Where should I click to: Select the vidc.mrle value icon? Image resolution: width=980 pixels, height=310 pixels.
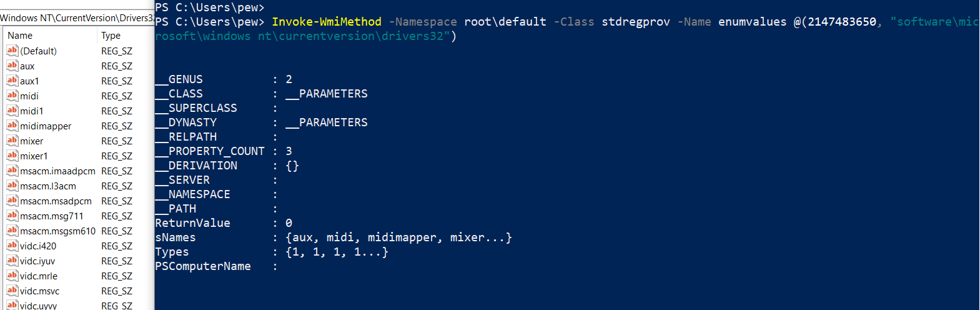pos(12,276)
